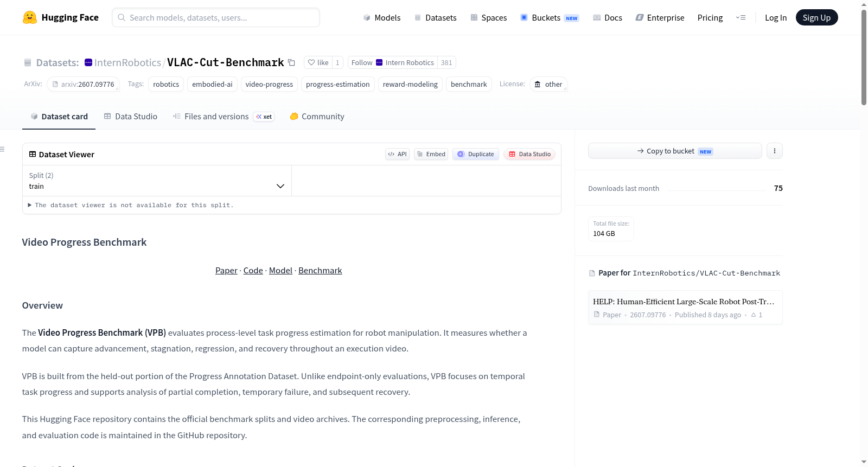Expand the viewer not available message
868x467 pixels.
click(x=131, y=205)
